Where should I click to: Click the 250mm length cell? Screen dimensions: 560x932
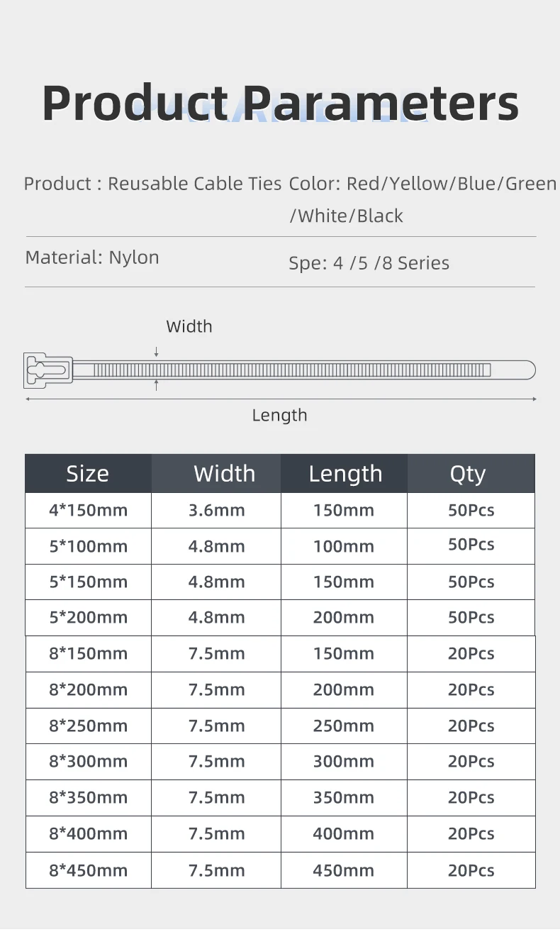click(345, 726)
